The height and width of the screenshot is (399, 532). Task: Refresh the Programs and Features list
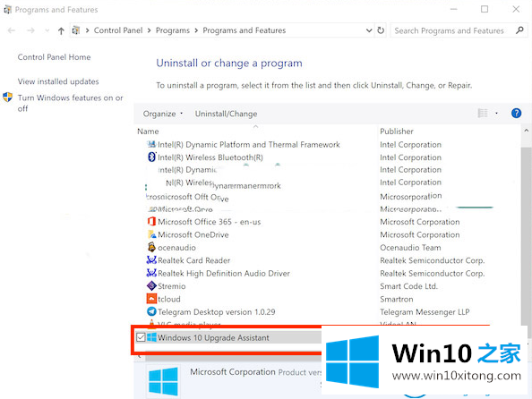(x=381, y=30)
